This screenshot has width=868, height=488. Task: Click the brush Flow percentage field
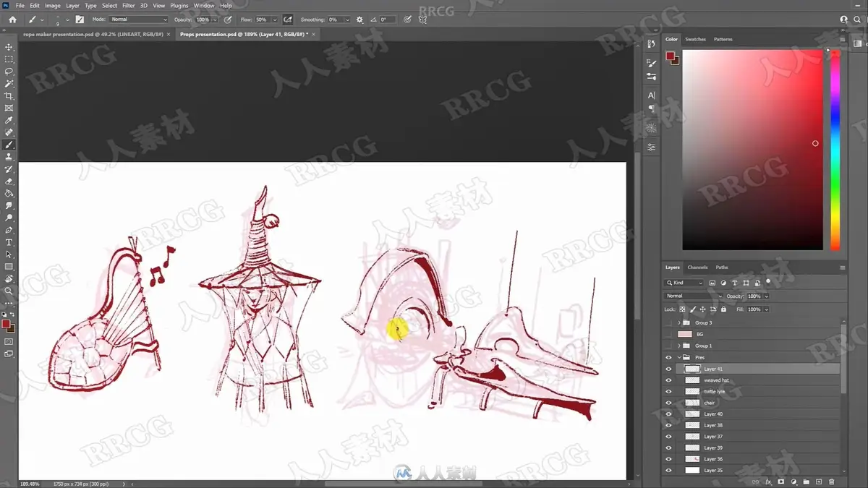[263, 20]
